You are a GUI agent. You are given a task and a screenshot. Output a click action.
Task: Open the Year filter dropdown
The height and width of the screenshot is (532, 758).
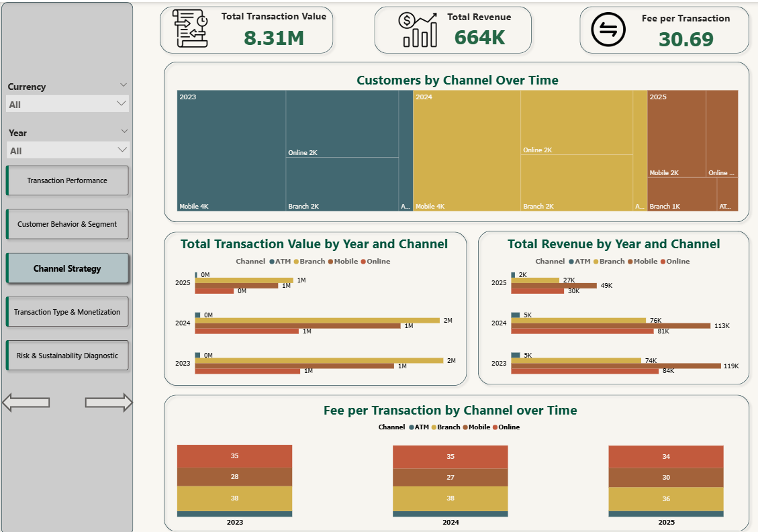(x=122, y=150)
